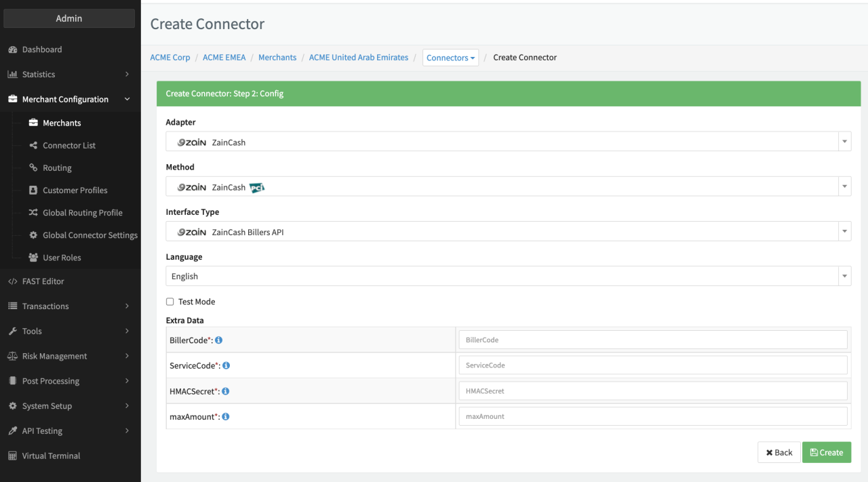Viewport: 868px width, 482px height.
Task: Open the Interface Type dropdown
Action: [x=508, y=232]
